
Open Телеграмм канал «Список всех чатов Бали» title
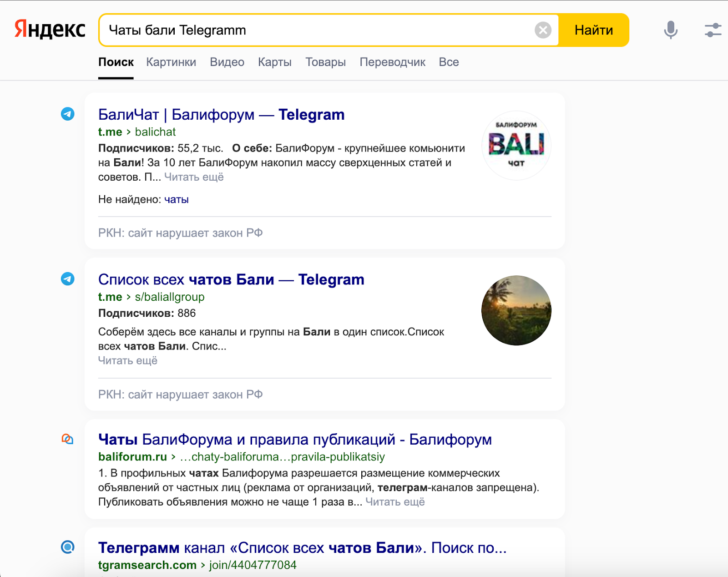pyautogui.click(x=303, y=548)
